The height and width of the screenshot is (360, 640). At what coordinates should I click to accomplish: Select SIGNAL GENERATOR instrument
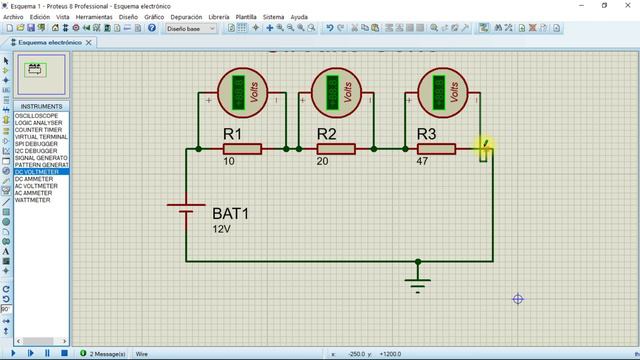[x=41, y=158]
